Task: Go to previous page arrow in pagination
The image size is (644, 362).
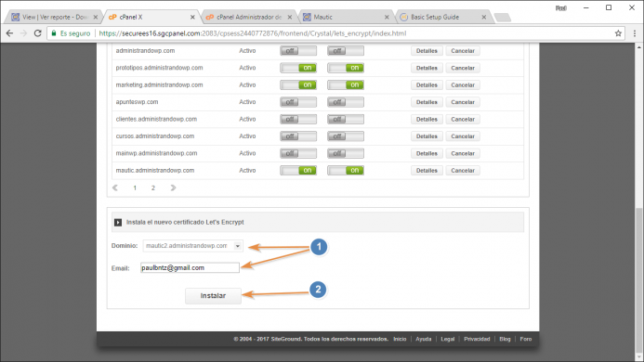Action: coord(115,187)
